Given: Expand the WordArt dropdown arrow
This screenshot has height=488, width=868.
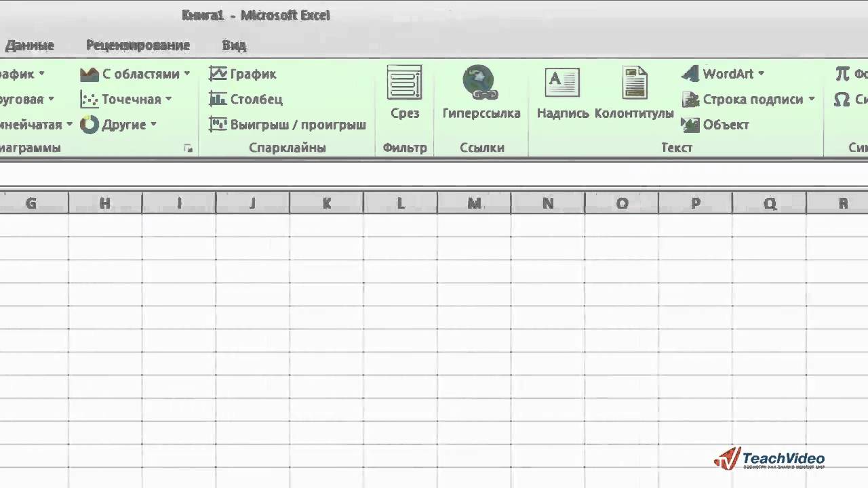Looking at the screenshot, I should [x=761, y=74].
